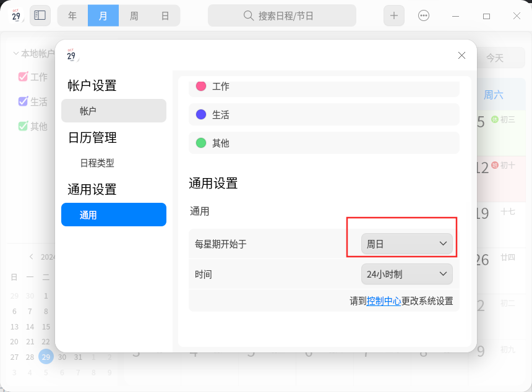The width and height of the screenshot is (532, 392).
Task: Uncheck the 生活 calendar checkbox
Action: coord(23,101)
